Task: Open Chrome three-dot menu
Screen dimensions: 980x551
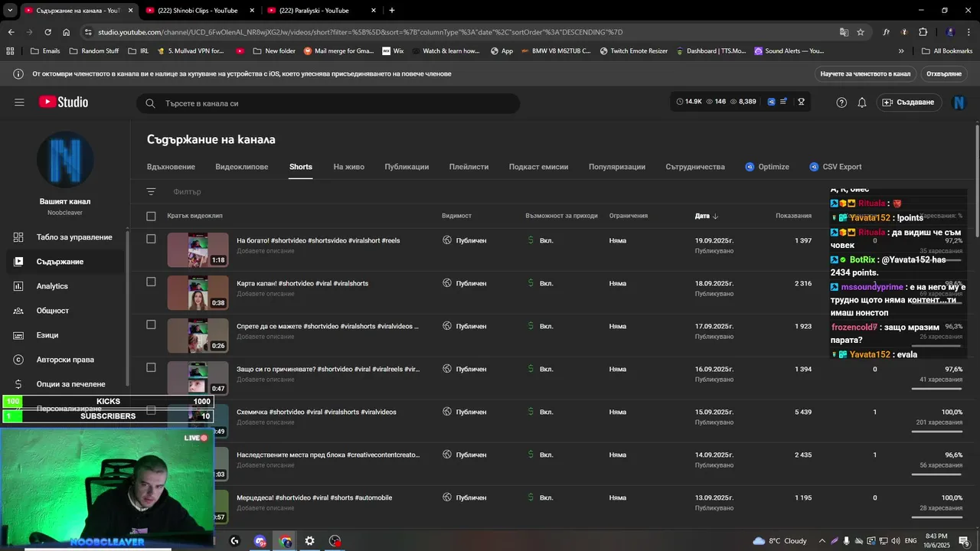Action: (x=969, y=32)
